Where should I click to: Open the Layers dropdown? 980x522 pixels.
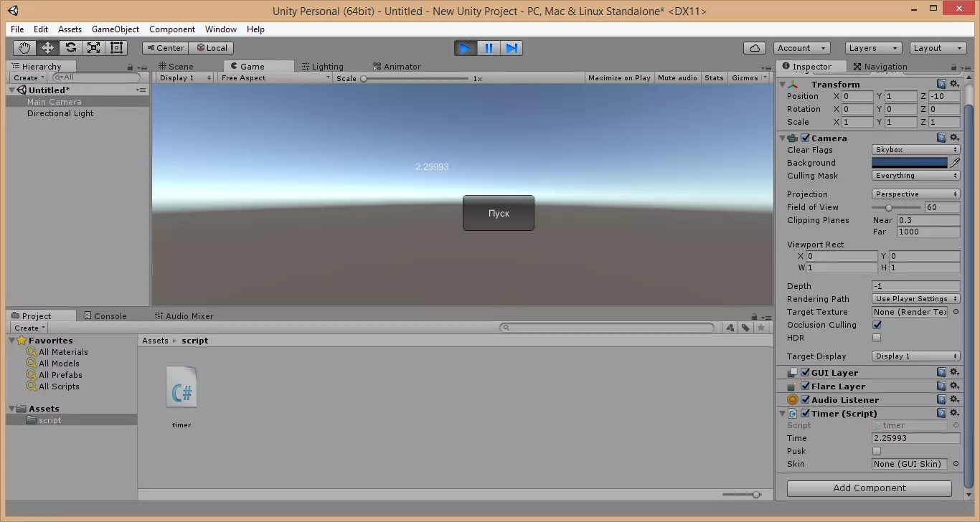872,48
